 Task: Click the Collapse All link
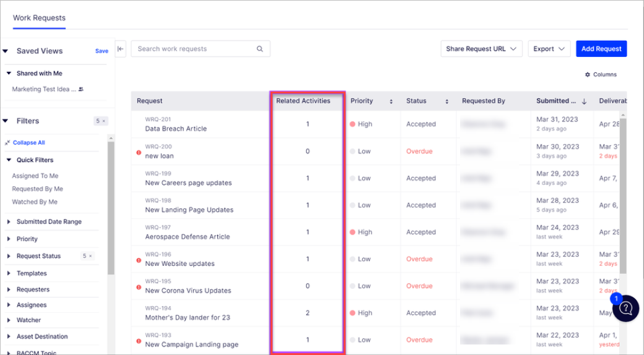(28, 143)
